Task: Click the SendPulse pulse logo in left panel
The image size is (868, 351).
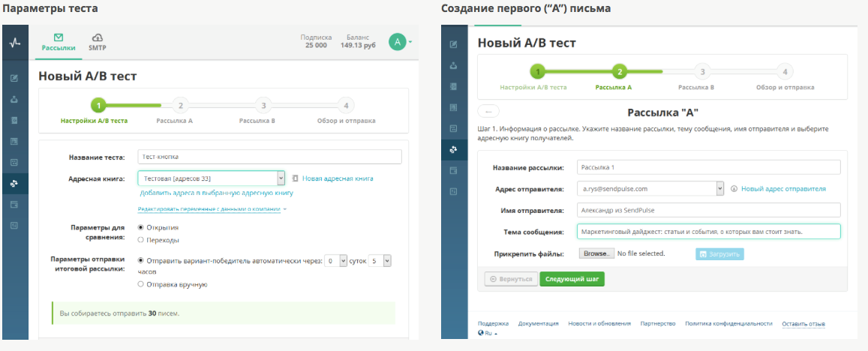Action: (15, 42)
